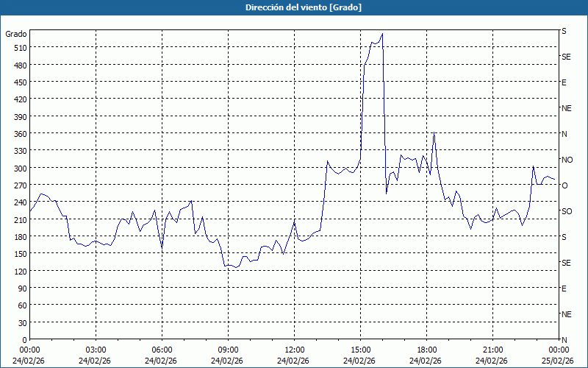Click the 450 degree axis label

click(16, 82)
